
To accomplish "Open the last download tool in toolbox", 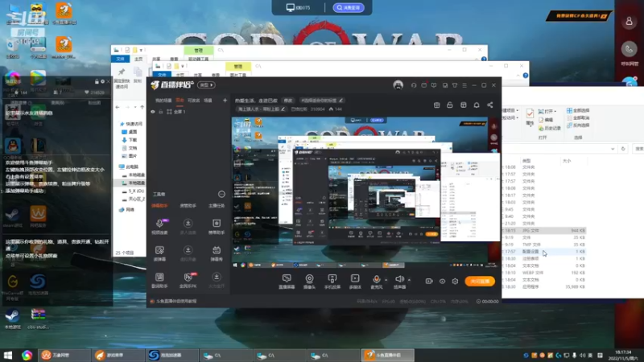I will tap(217, 280).
